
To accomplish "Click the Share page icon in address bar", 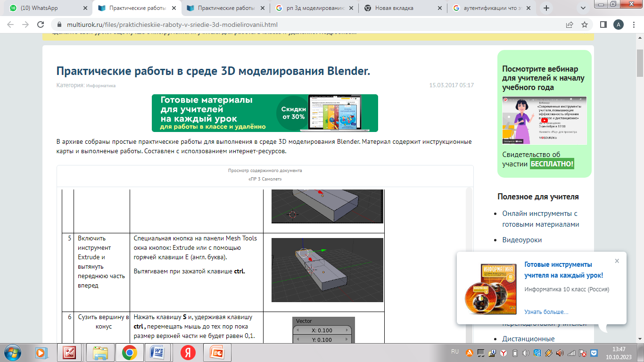I will [570, 25].
